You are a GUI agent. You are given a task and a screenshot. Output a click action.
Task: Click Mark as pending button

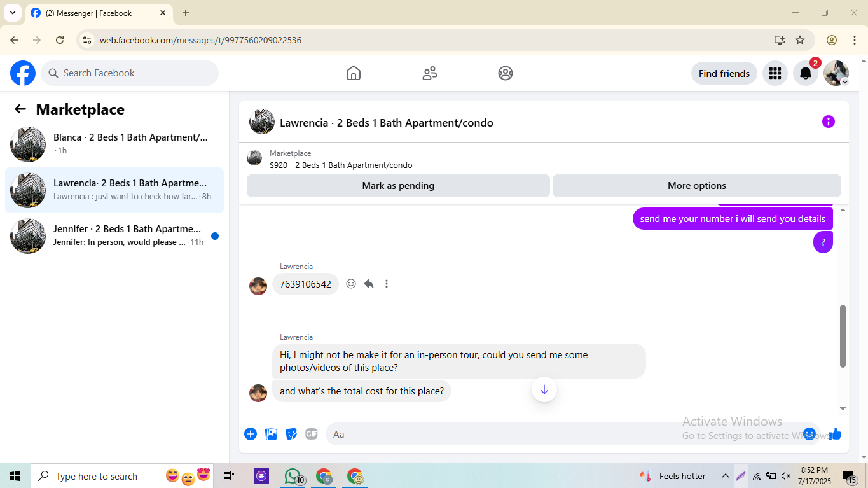398,186
